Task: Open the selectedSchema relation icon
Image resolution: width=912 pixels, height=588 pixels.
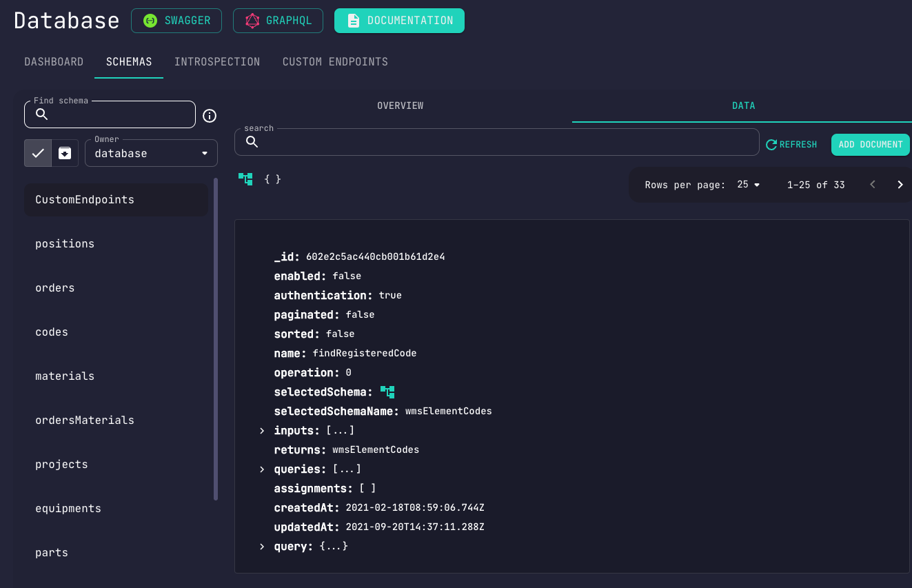Action: coord(387,392)
